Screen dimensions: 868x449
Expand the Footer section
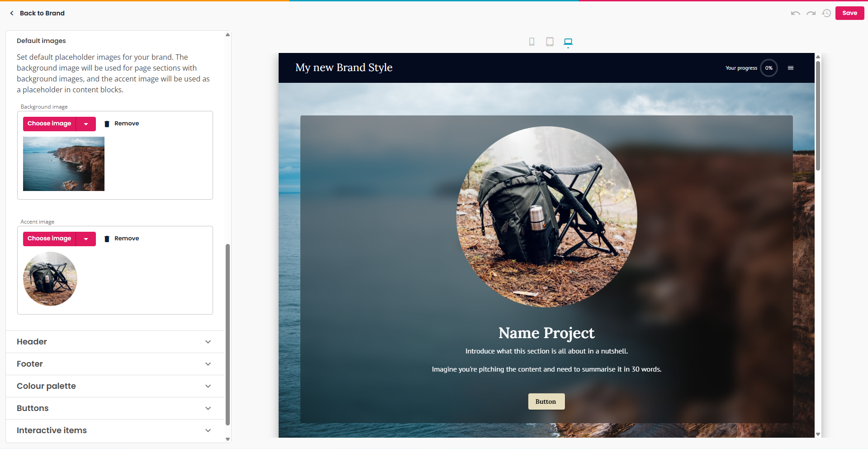click(x=115, y=364)
